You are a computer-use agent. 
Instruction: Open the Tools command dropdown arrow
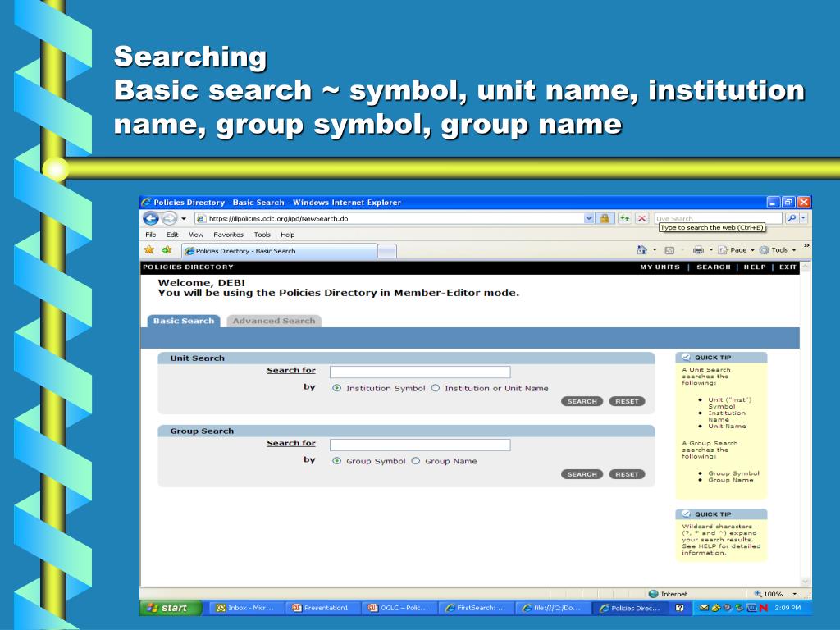pyautogui.click(x=794, y=250)
